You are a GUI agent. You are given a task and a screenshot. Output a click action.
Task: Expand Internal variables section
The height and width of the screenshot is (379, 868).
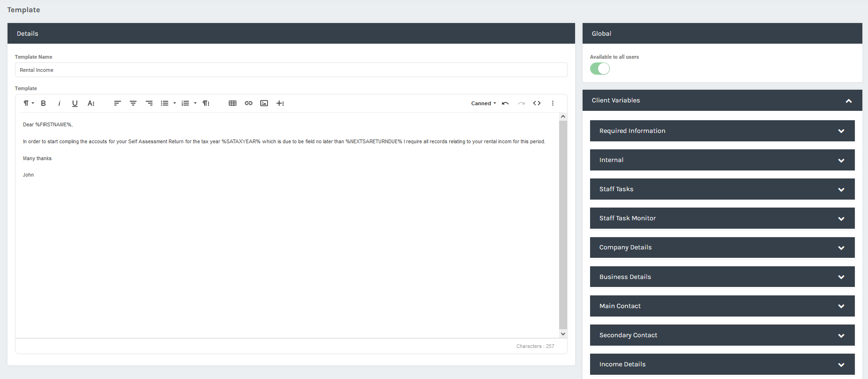coord(722,160)
